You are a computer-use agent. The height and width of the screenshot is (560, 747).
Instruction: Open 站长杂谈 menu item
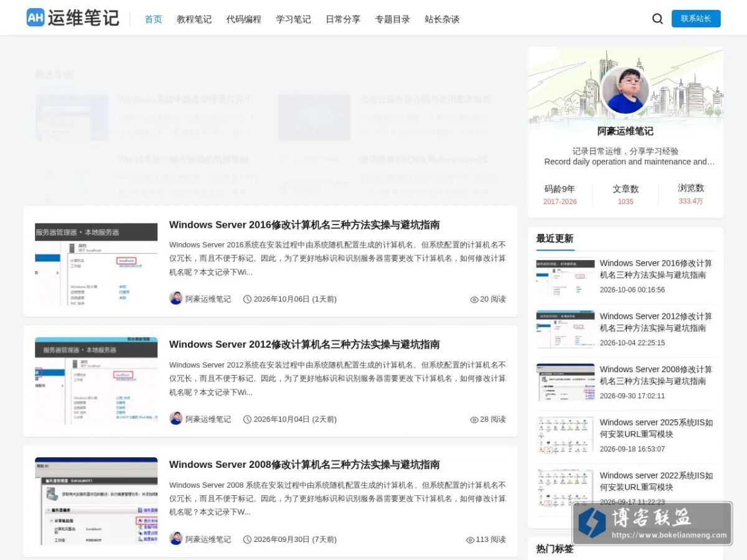pos(442,19)
